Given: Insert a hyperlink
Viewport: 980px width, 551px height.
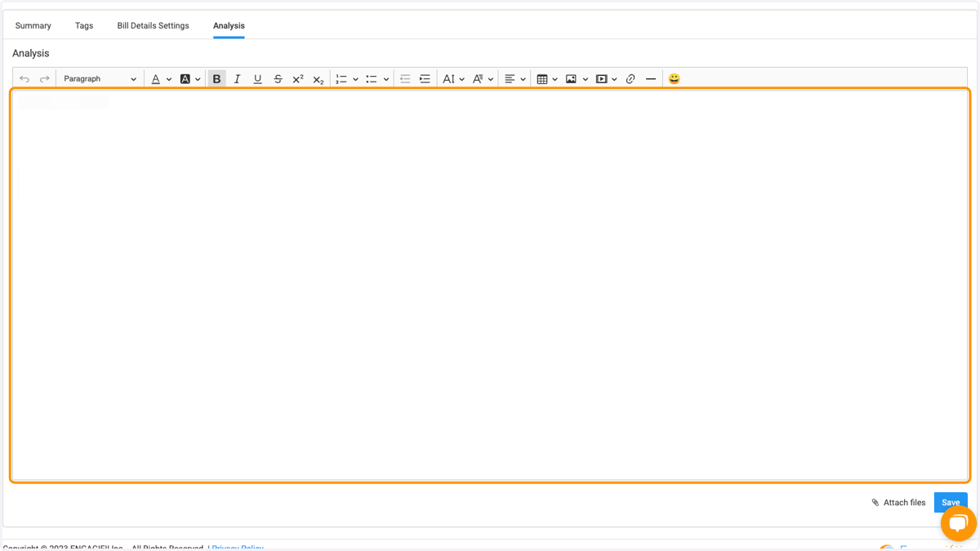Looking at the screenshot, I should point(630,79).
